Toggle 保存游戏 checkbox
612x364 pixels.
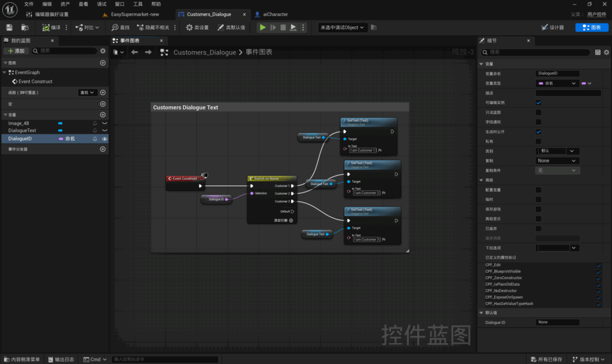point(538,209)
